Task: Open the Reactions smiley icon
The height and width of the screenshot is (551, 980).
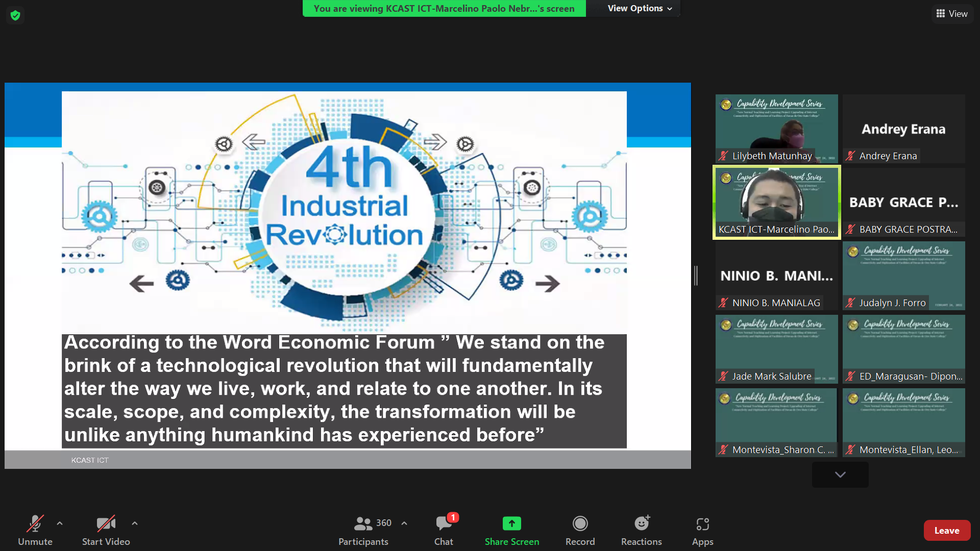Action: click(x=642, y=523)
